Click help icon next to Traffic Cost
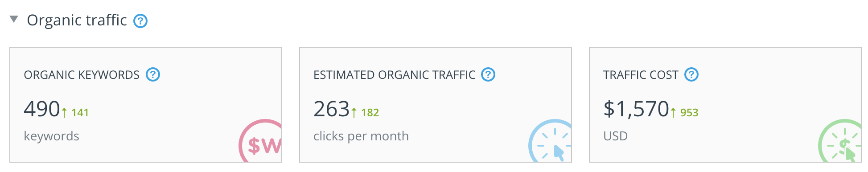 click(691, 74)
